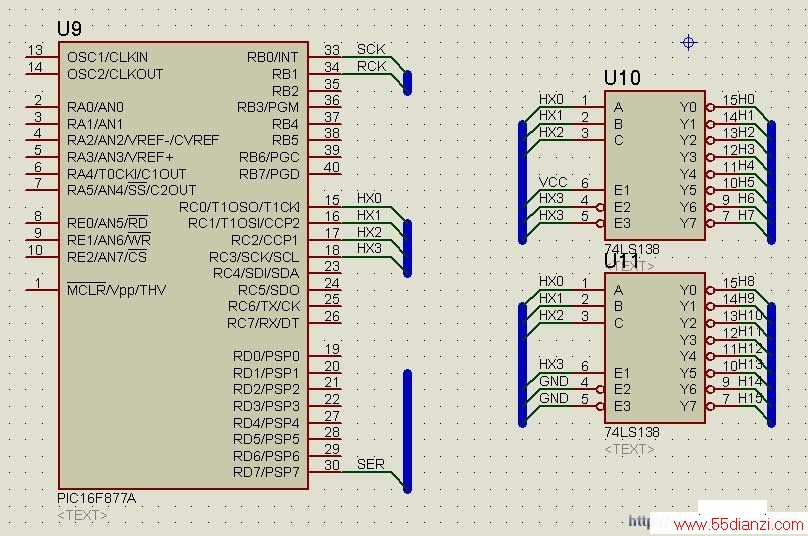Click the RC4/SDI/SDA pin name
The height and width of the screenshot is (536, 808).
[256, 273]
